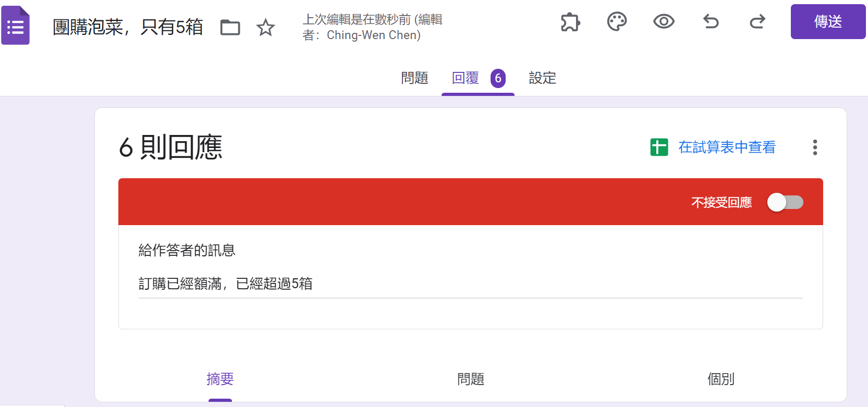Image resolution: width=868 pixels, height=407 pixels.
Task: Preview form with eye icon
Action: [664, 22]
